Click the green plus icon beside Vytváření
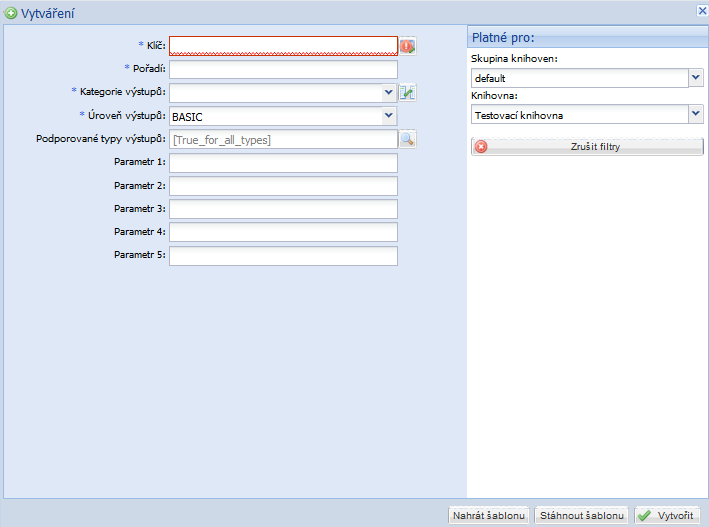Image resolution: width=709 pixels, height=527 pixels. coord(11,12)
